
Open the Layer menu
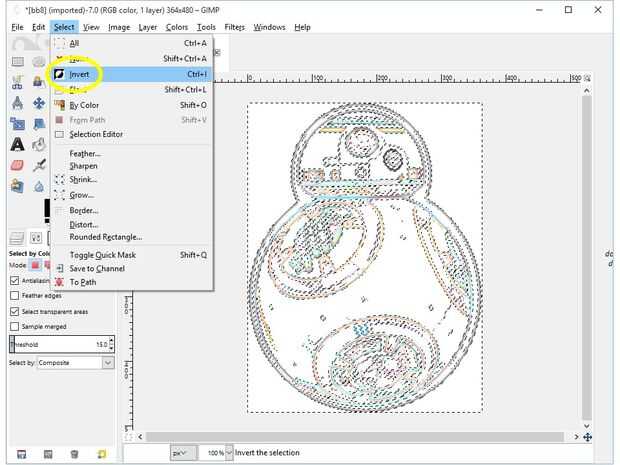click(x=147, y=27)
